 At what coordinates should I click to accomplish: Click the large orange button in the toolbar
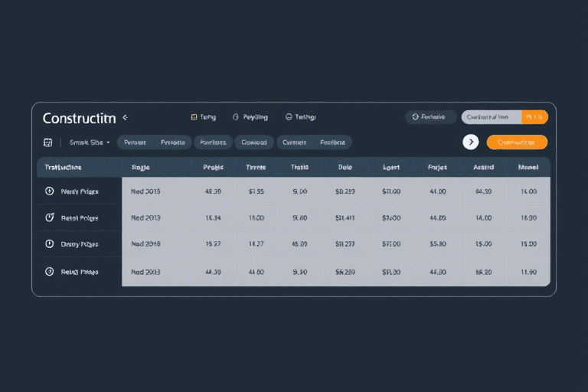point(517,142)
